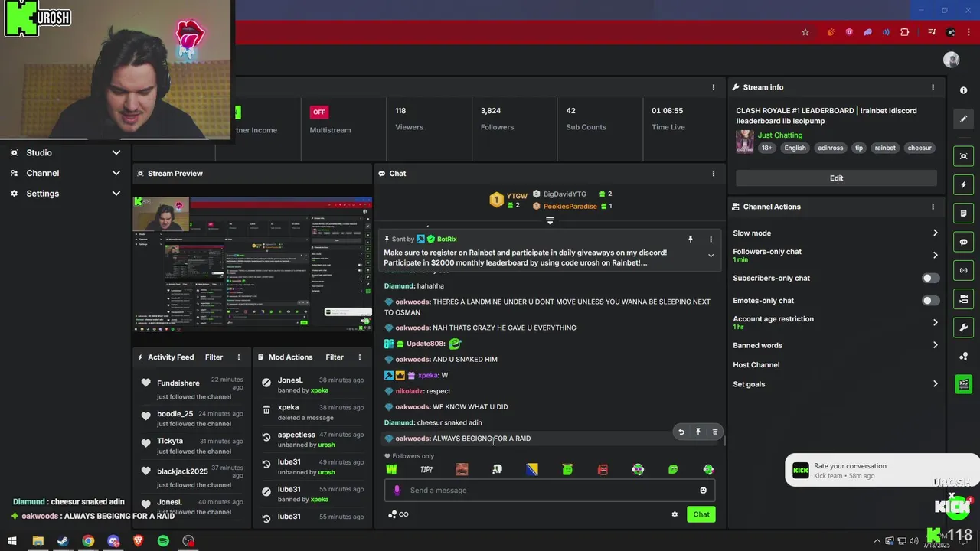980x551 pixels.
Task: Select the Just Chatting category link
Action: click(x=780, y=135)
